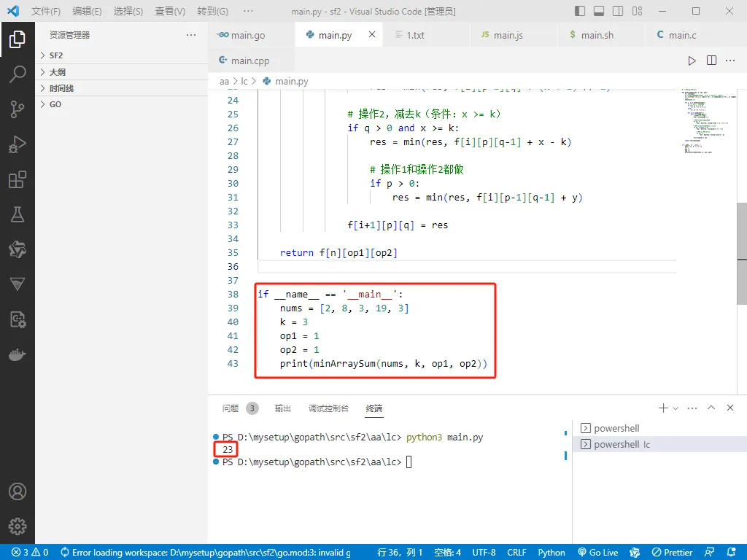
Task: Click the editor vertical scrollbar thumb
Action: 742,253
